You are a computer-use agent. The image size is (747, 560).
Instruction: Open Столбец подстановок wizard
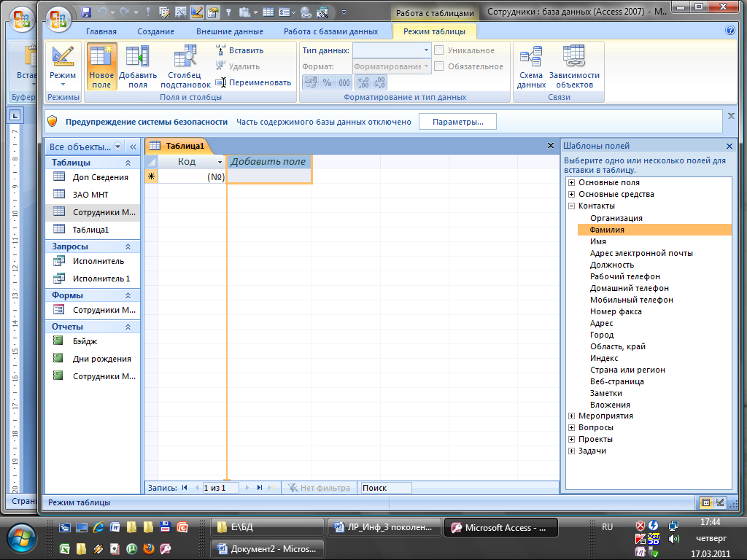[185, 66]
